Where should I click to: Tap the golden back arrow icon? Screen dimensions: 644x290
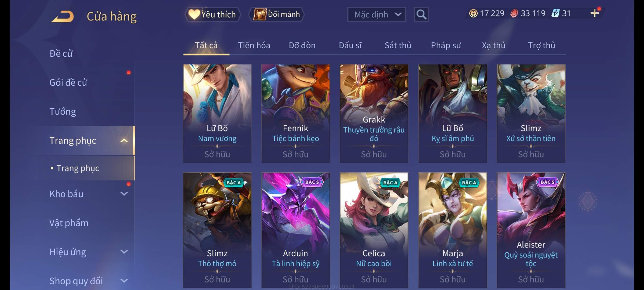tap(63, 16)
